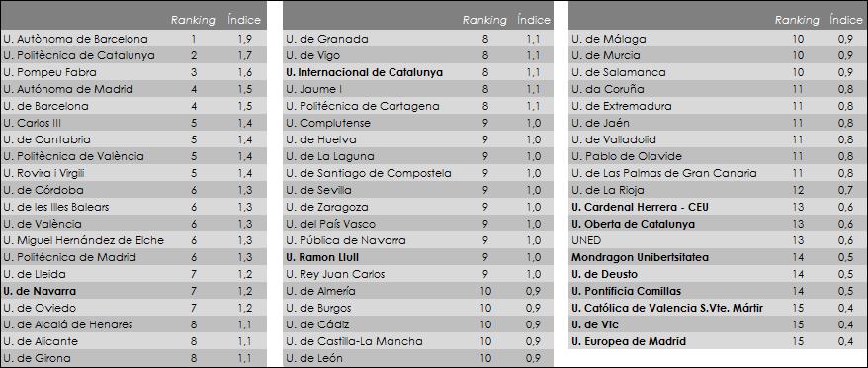Viewport: 868px width, 368px height.
Task: Select the U. de León row
Action: click(x=418, y=358)
